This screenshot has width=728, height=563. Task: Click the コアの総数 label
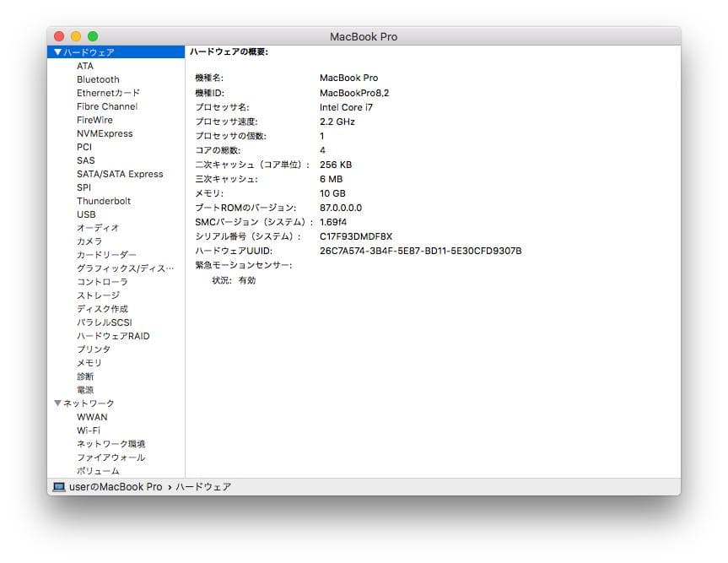pyautogui.click(x=218, y=150)
